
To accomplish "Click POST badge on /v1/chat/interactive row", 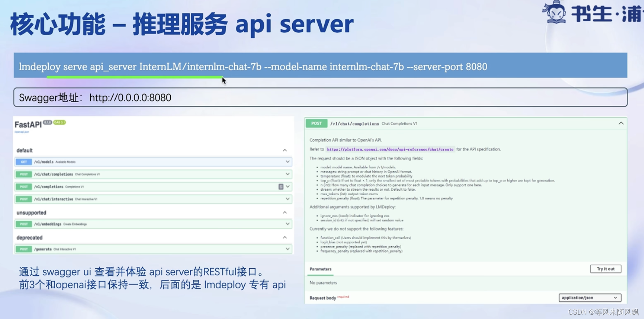I will tap(24, 199).
